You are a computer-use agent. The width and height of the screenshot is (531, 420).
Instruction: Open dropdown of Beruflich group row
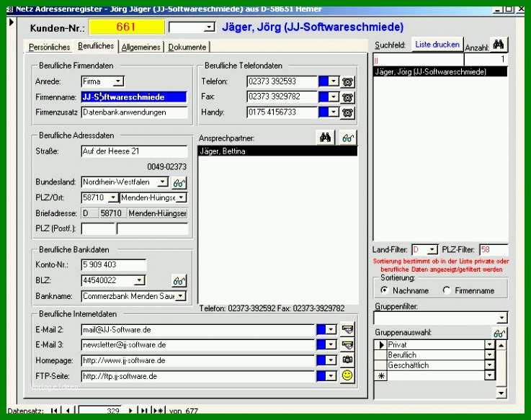pos(490,355)
